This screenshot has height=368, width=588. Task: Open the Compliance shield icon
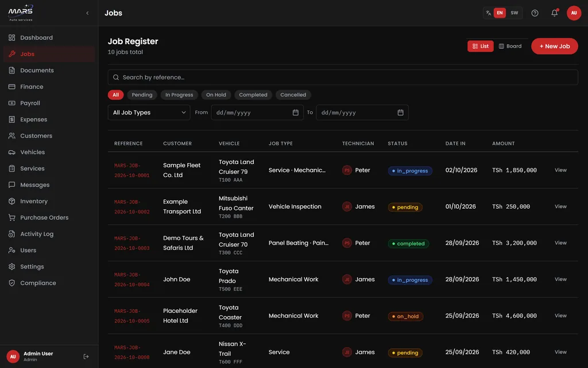(x=12, y=283)
